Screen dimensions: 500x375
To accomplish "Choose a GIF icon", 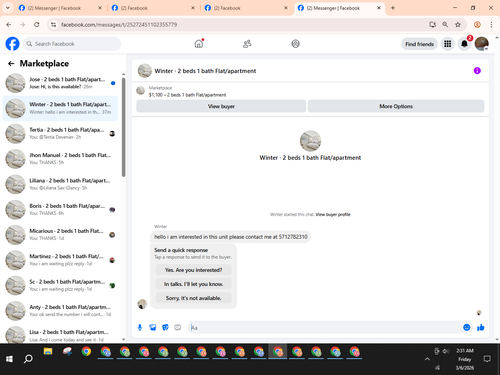I will point(178,327).
